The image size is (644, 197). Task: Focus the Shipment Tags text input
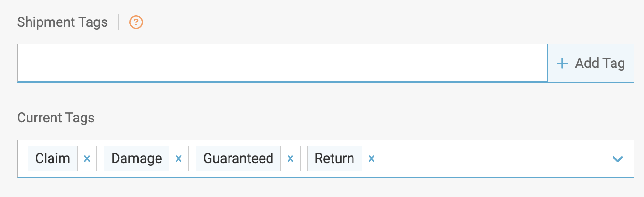[282, 63]
